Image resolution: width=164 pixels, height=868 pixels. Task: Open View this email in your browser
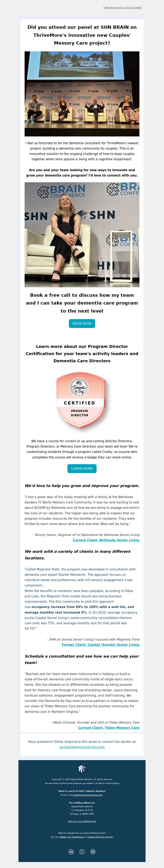click(x=122, y=7)
